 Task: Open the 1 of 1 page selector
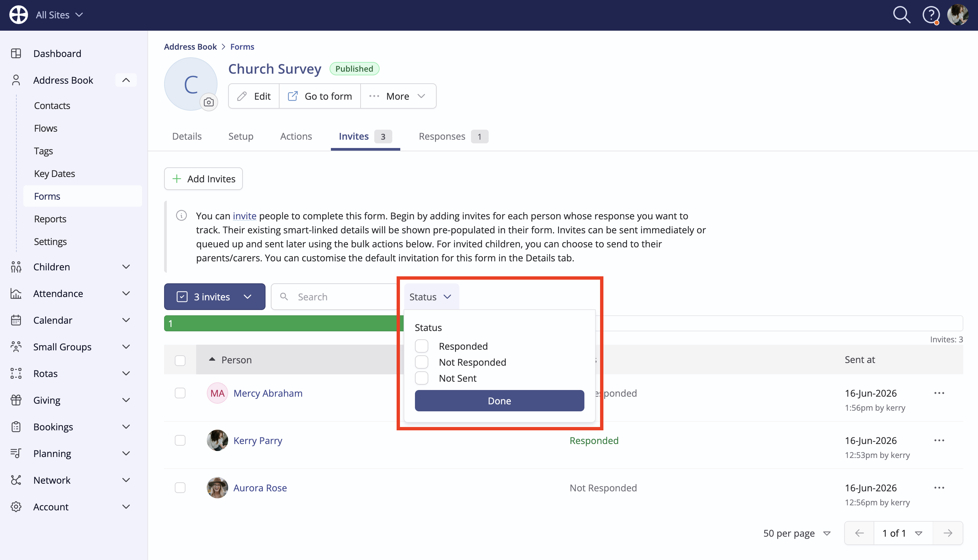tap(903, 533)
